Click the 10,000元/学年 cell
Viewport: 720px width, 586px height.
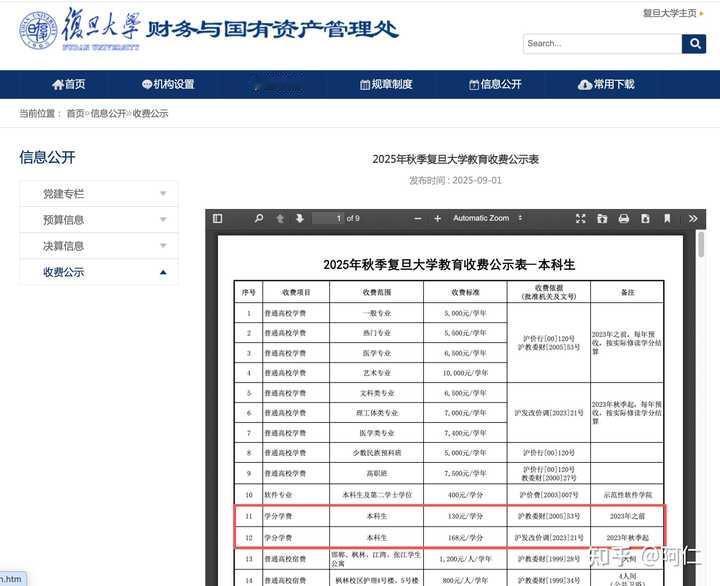(465, 373)
